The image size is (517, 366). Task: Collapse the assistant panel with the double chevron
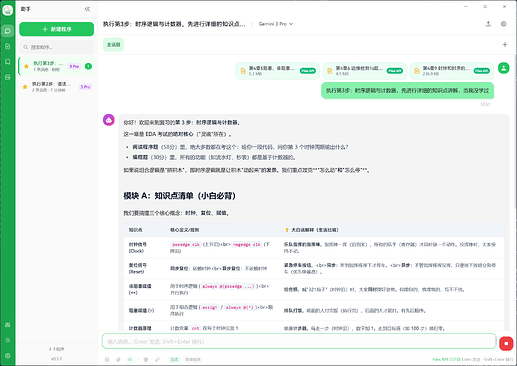pyautogui.click(x=87, y=9)
